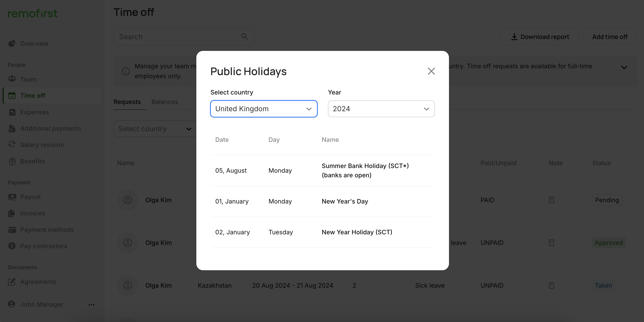
Task: Click the 05, August date cell
Action: coord(231,171)
